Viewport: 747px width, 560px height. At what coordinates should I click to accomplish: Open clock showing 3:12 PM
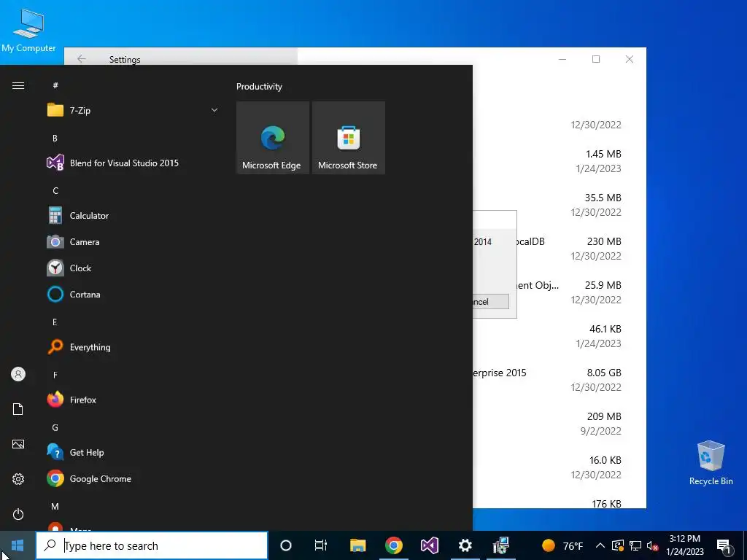click(685, 545)
